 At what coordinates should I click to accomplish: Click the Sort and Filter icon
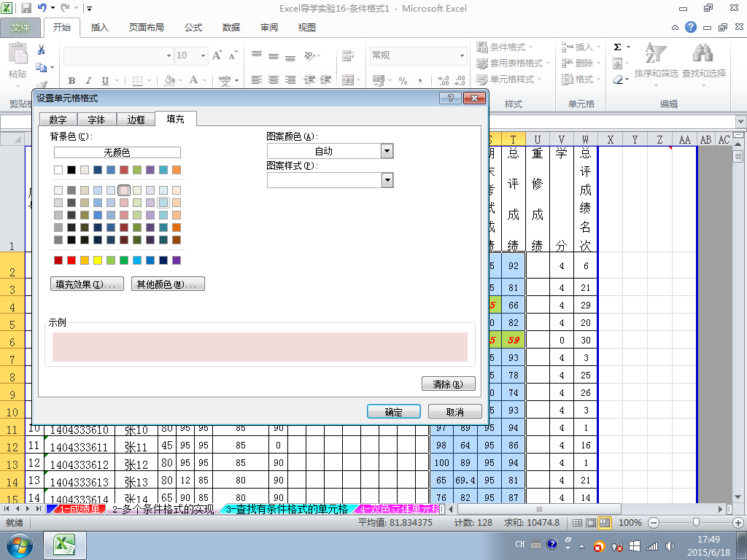point(656,52)
